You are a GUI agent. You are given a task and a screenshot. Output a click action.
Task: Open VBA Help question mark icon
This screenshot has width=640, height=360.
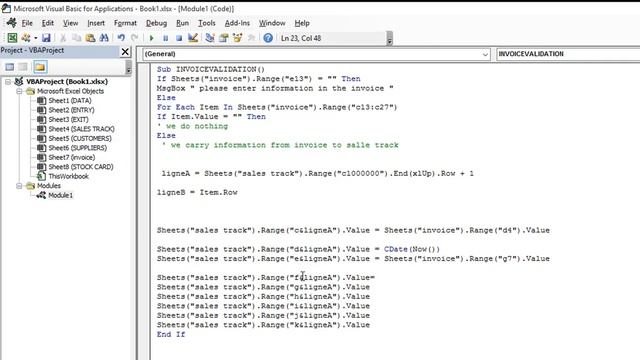pyautogui.click(x=268, y=38)
